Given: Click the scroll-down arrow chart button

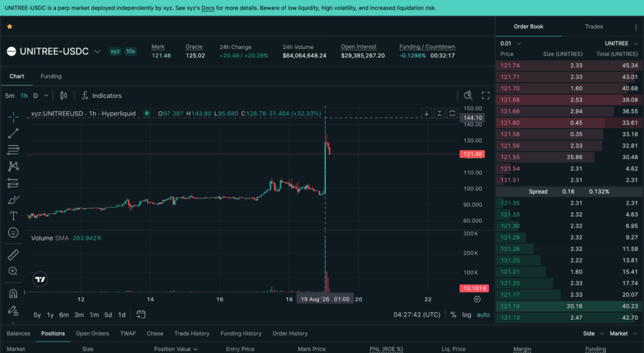Looking at the screenshot, I should tap(427, 113).
